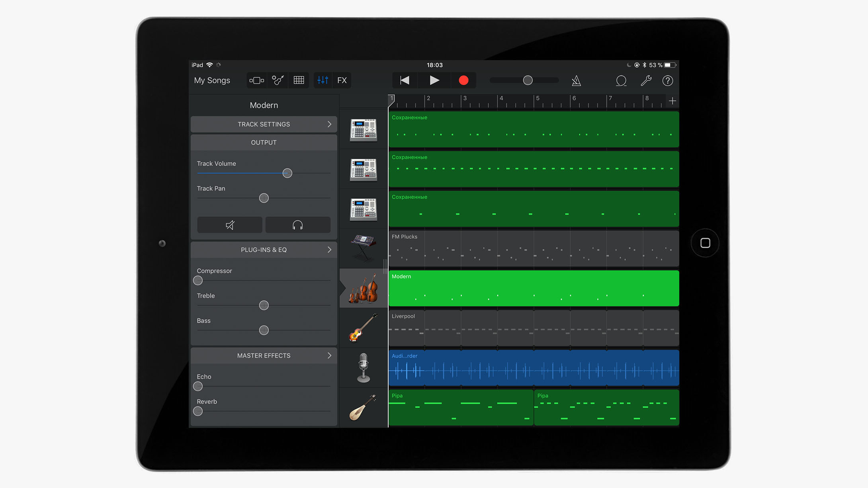868x488 pixels.
Task: Click the Track Volume slider knob
Action: [287, 173]
